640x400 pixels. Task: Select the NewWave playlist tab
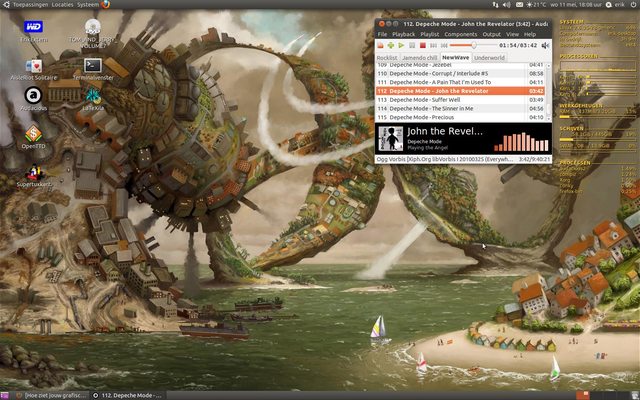tap(456, 58)
